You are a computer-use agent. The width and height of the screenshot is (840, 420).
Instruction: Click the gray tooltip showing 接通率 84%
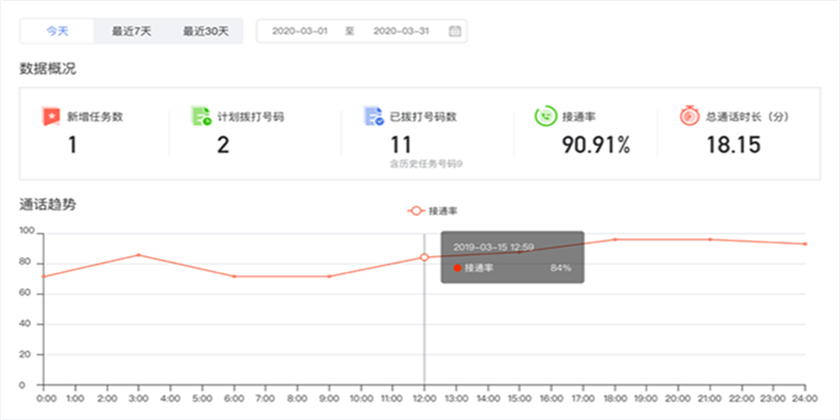point(511,258)
